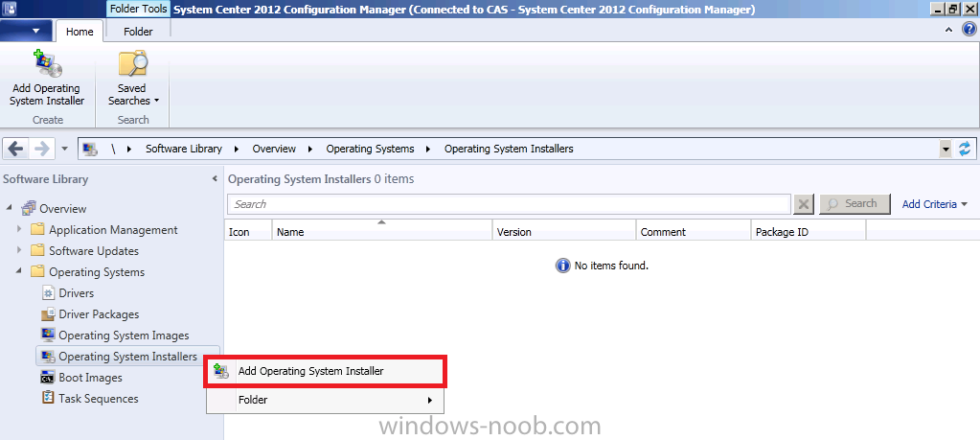Viewport: 980px width, 440px height.
Task: Click the Operating System Installers node icon
Action: pos(48,357)
